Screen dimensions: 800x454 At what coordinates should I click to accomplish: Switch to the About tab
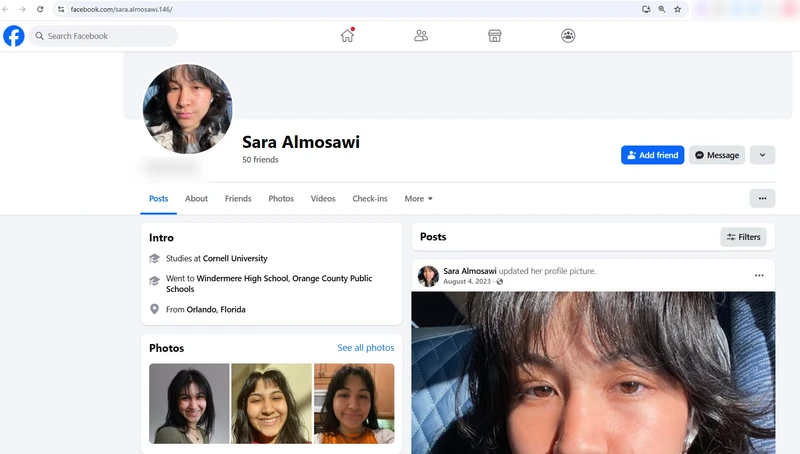pos(196,199)
